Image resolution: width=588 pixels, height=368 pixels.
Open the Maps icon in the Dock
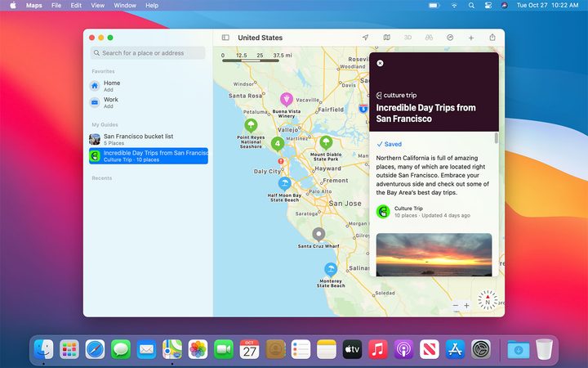172,349
